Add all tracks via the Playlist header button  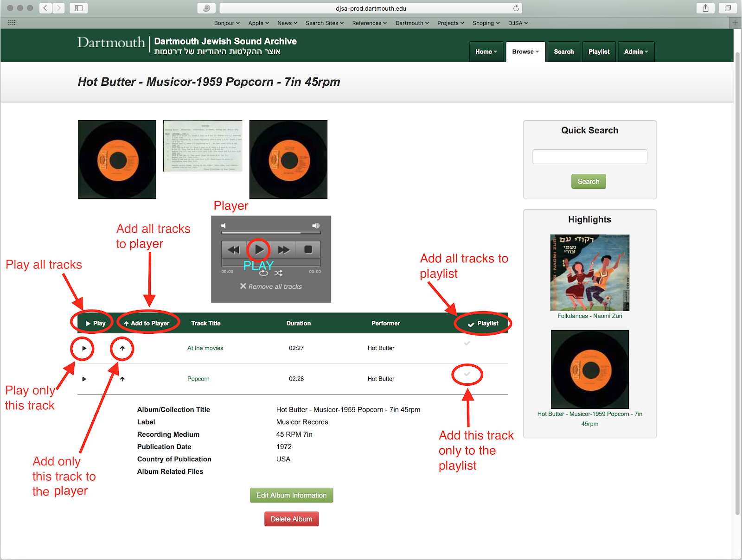coord(483,323)
